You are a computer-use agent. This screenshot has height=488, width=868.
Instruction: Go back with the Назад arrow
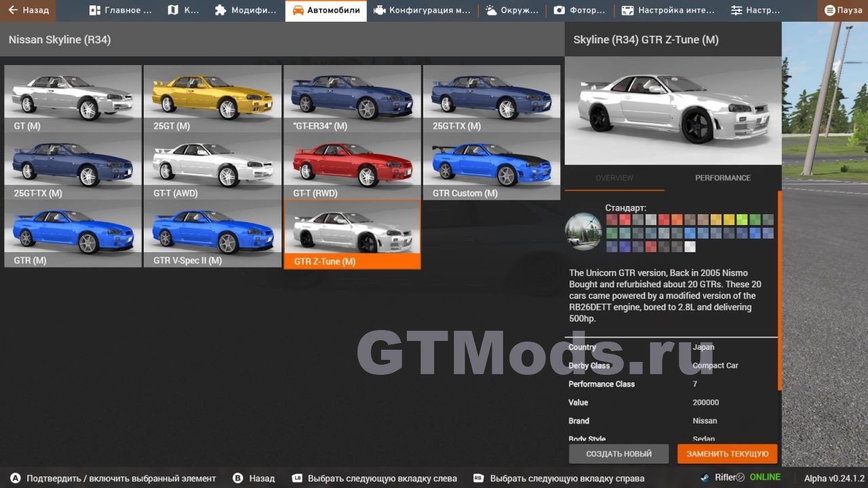28,10
